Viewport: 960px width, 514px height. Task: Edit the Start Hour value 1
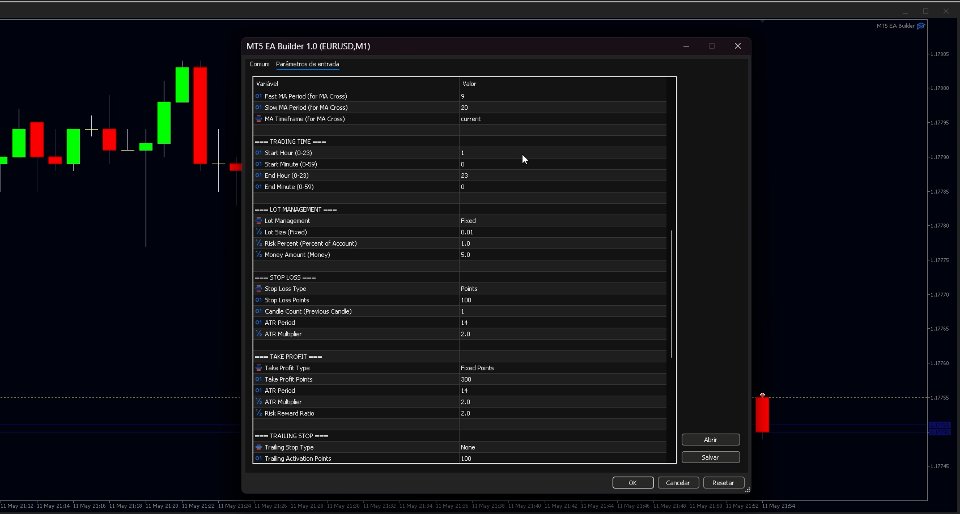tap(563, 153)
